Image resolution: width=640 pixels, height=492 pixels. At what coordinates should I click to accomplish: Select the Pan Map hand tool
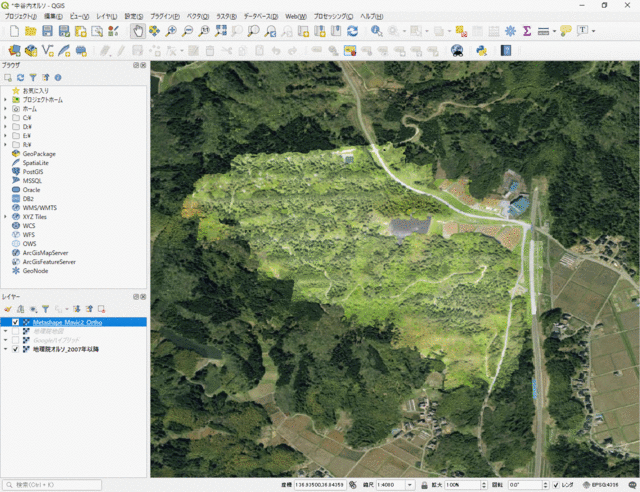(138, 31)
